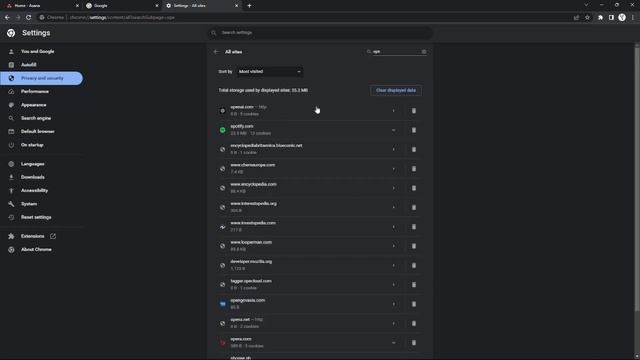Remove data for opera.net

413,323
